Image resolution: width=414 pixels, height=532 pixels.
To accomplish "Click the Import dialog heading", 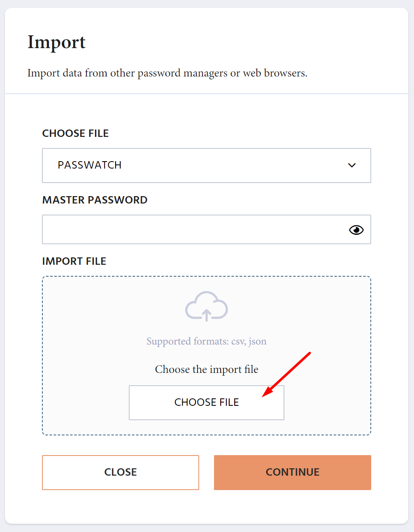I will (56, 42).
